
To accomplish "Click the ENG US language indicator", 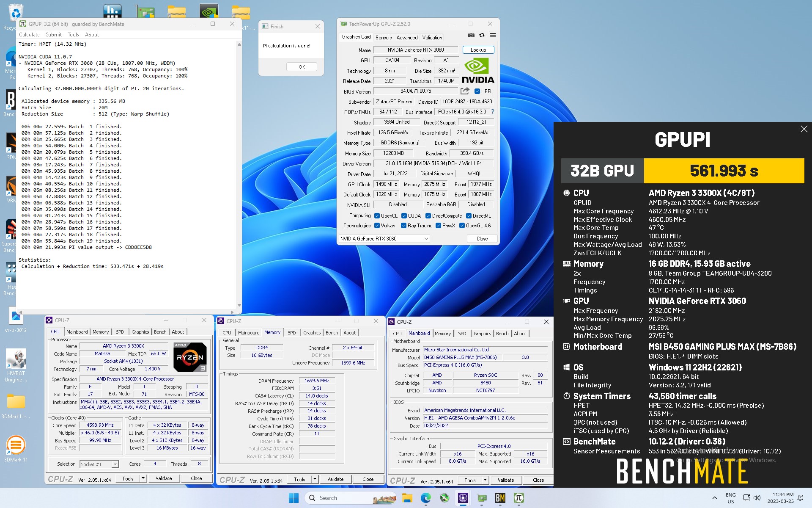I will [730, 498].
